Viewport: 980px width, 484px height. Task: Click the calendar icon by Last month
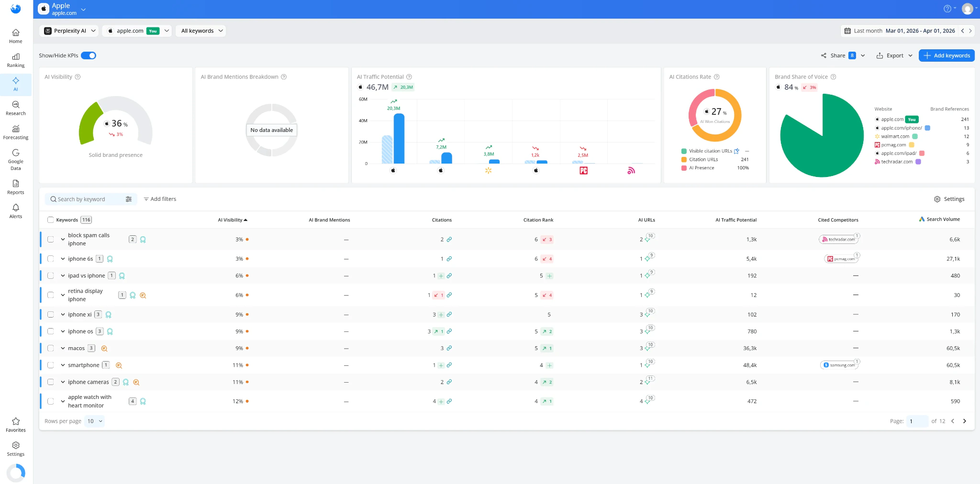tap(847, 31)
